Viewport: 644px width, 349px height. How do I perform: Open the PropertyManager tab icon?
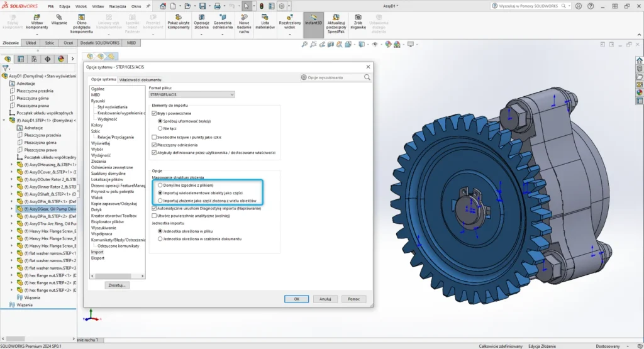[x=21, y=59]
